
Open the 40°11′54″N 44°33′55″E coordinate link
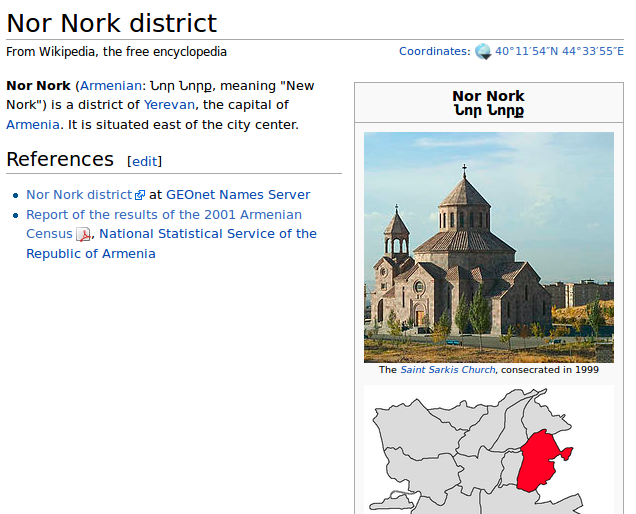pos(559,51)
